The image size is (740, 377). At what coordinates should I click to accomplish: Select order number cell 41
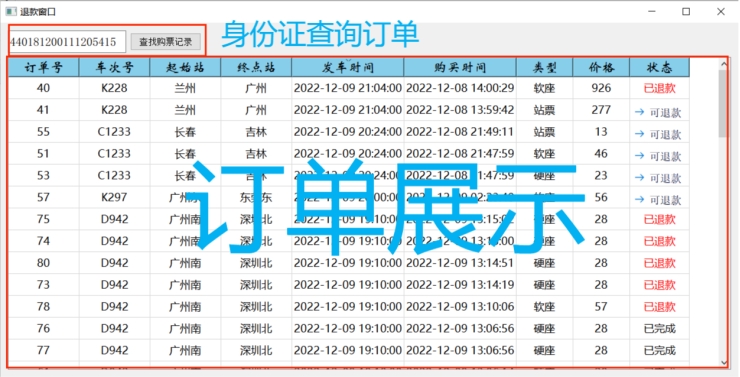[43, 110]
